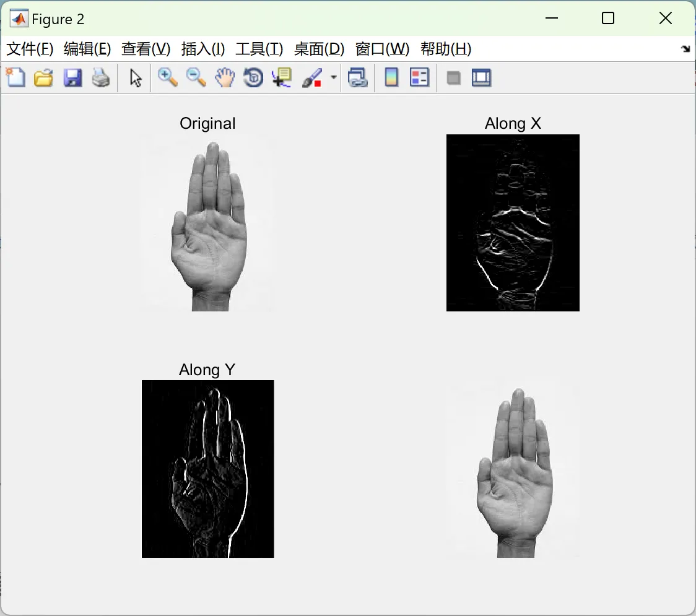Click the Show Plot Tools and Dock icon
This screenshot has width=696, height=616.
(482, 77)
